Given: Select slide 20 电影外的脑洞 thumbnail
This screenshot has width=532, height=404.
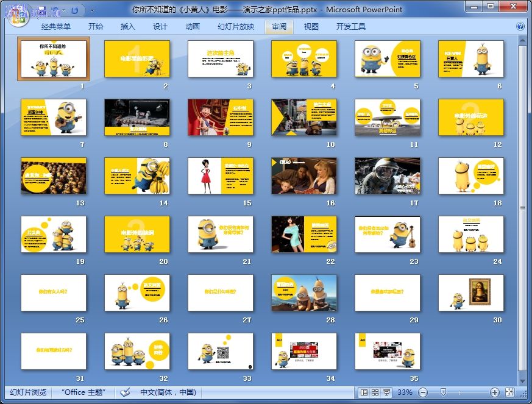Looking at the screenshot, I should tap(137, 235).
